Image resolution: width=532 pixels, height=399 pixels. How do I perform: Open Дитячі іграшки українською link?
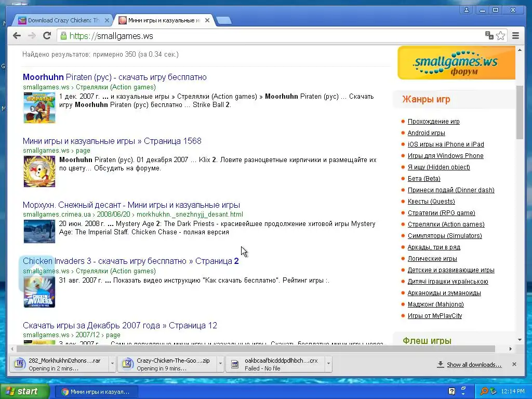coord(448,281)
